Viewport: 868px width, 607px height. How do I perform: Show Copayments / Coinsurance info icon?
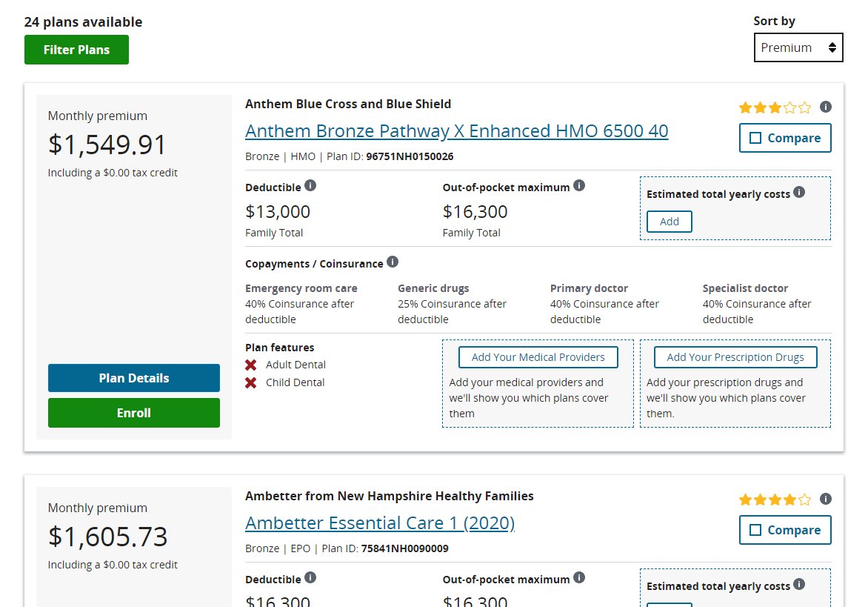coord(393,262)
